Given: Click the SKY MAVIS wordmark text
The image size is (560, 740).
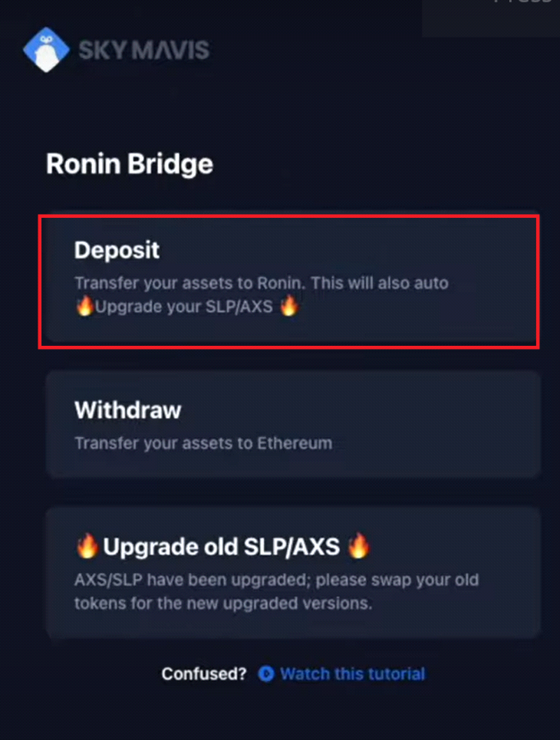Looking at the screenshot, I should tap(143, 50).
